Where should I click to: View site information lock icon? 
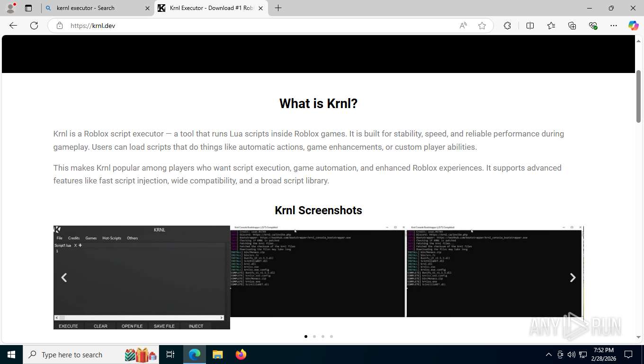coord(60,26)
